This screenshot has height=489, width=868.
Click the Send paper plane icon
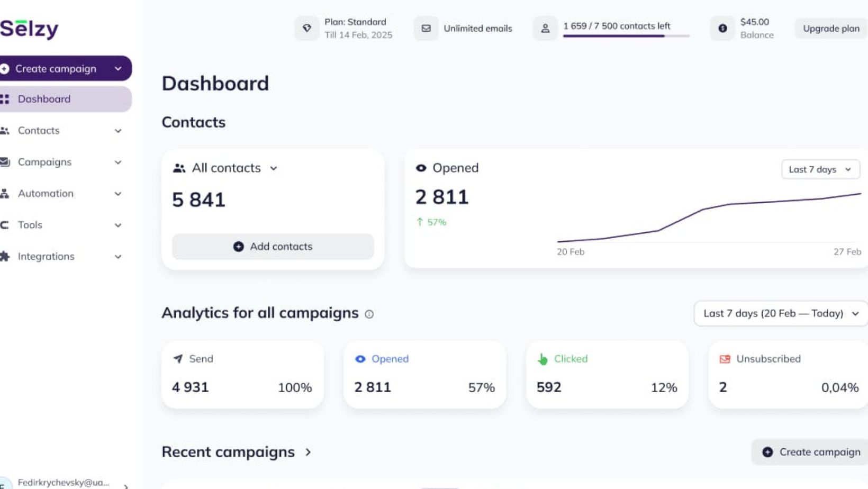pos(178,359)
